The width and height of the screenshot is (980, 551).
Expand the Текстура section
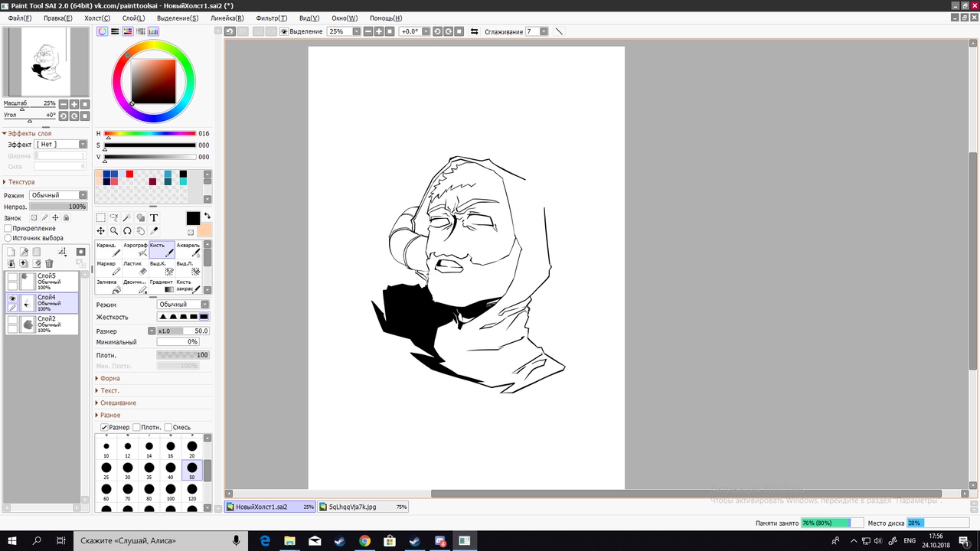(x=21, y=182)
